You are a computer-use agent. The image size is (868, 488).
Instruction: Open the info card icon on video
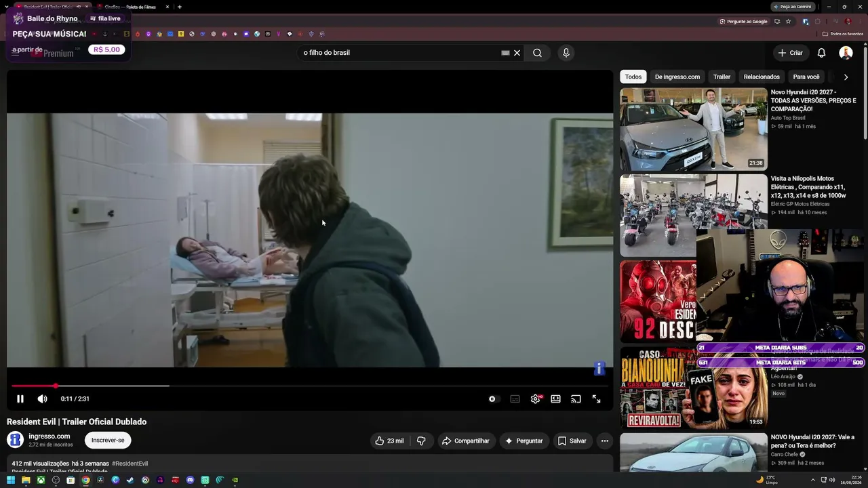[599, 368]
